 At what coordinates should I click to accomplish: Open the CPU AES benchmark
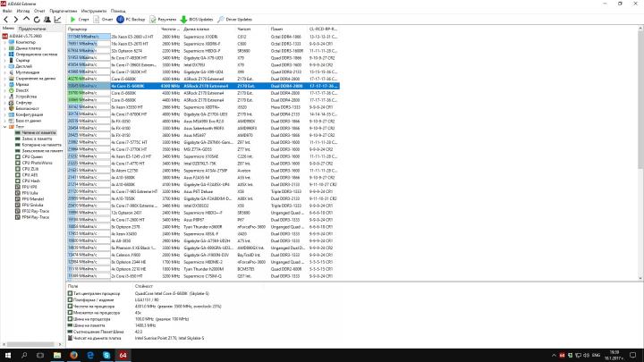30,175
